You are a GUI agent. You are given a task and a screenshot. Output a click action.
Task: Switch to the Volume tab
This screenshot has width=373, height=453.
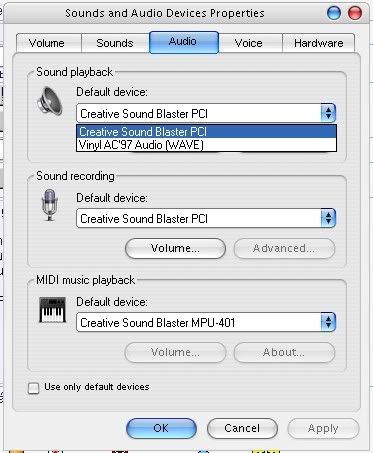49,43
